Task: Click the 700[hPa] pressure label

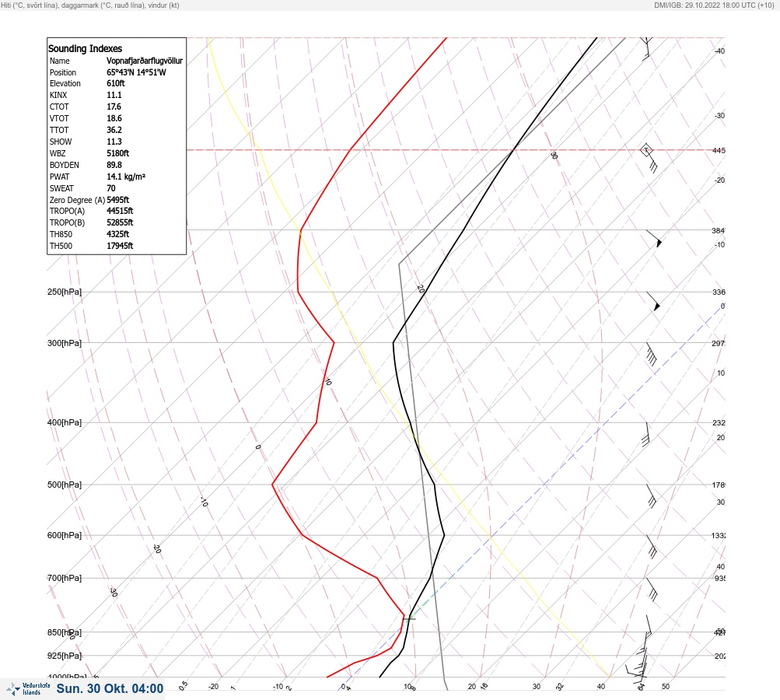Action: tap(65, 578)
